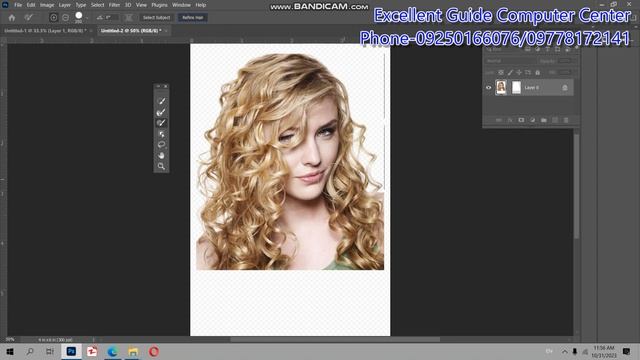Click the create new layer icon
The image size is (640, 360).
pos(555,120)
